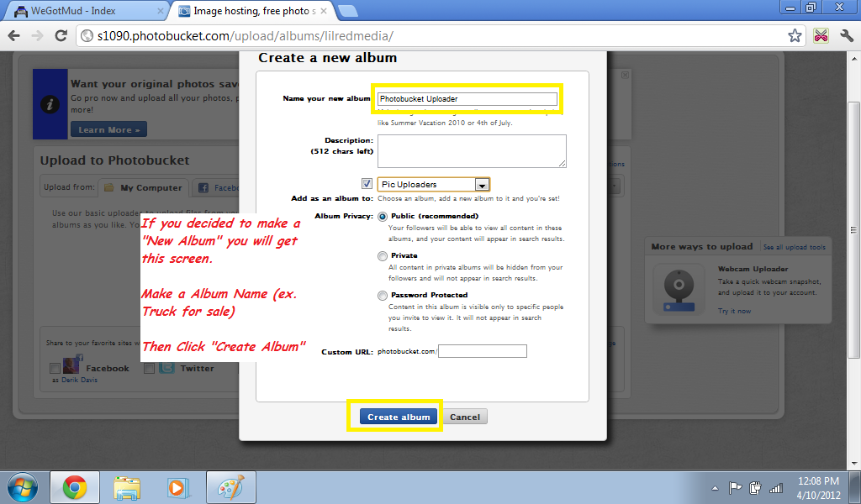Open Chrome from the taskbar

(75, 486)
